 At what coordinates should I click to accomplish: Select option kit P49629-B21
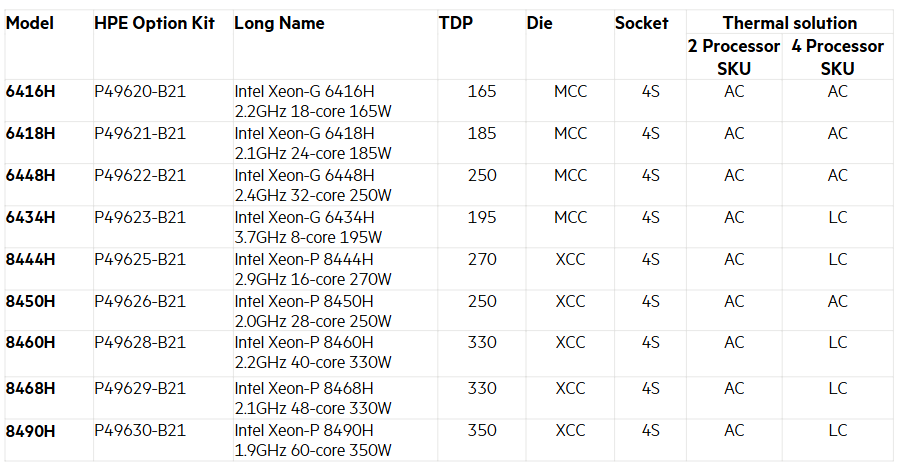[x=140, y=388]
